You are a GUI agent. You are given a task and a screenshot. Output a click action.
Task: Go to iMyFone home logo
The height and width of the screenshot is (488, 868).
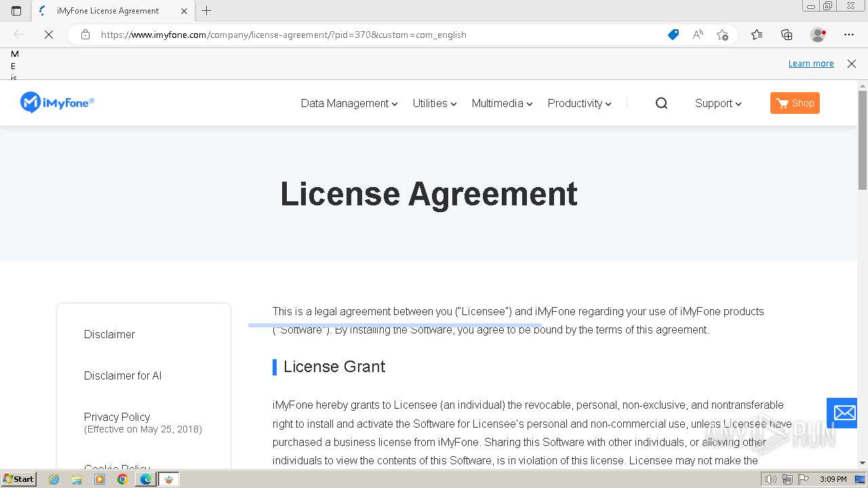57,102
